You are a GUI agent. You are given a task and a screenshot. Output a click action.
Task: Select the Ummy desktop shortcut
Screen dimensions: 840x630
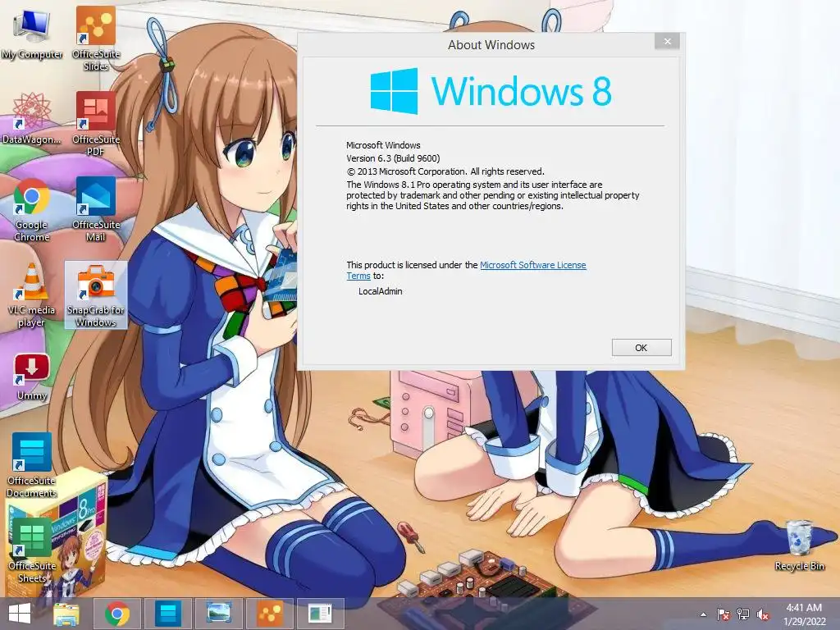click(32, 377)
